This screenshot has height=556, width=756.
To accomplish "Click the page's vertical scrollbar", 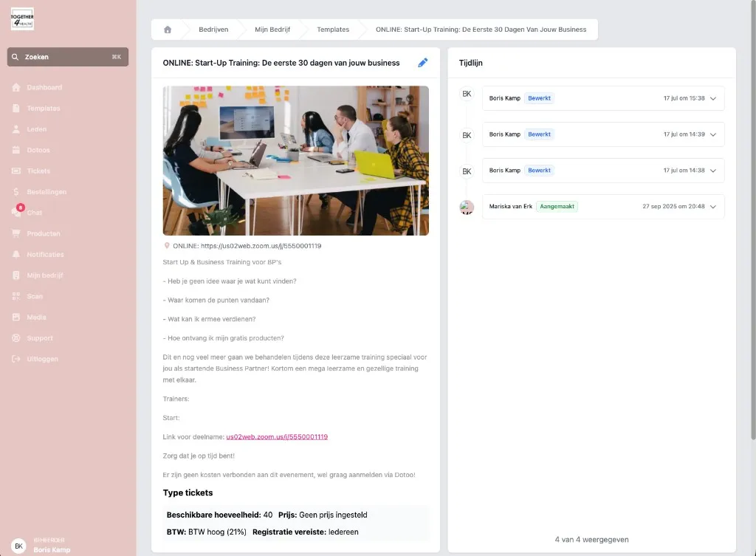I will (752, 222).
